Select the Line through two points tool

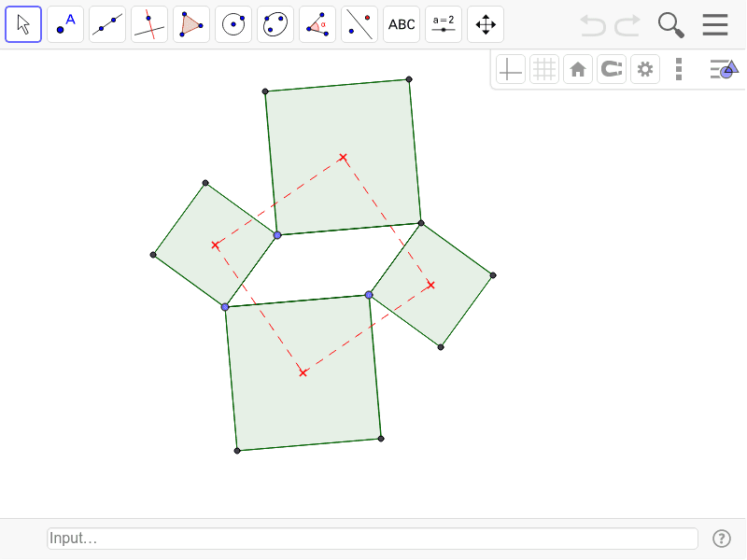(x=107, y=24)
